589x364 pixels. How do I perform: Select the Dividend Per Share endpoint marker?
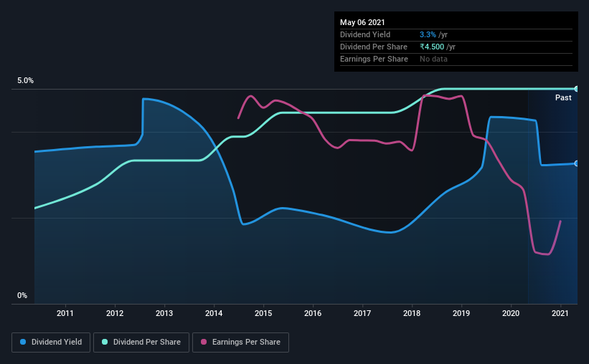tap(577, 89)
